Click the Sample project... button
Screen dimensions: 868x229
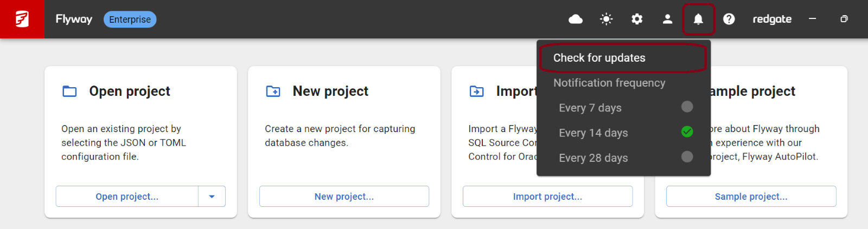coord(751,197)
